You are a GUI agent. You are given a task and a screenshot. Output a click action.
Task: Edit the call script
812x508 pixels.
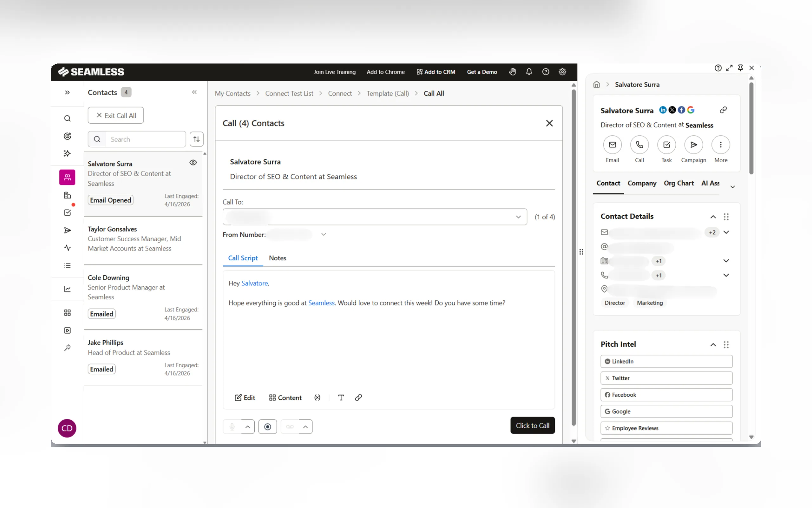point(245,398)
